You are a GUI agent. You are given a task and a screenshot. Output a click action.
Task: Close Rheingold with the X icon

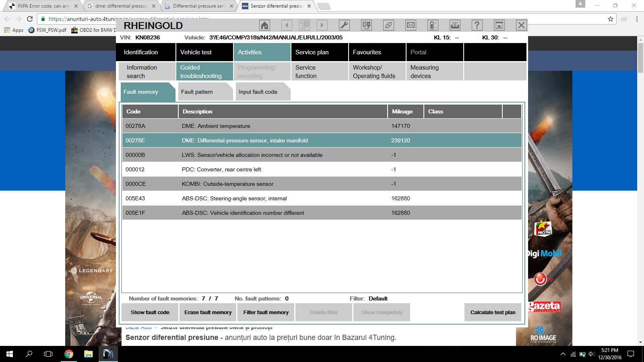click(521, 25)
